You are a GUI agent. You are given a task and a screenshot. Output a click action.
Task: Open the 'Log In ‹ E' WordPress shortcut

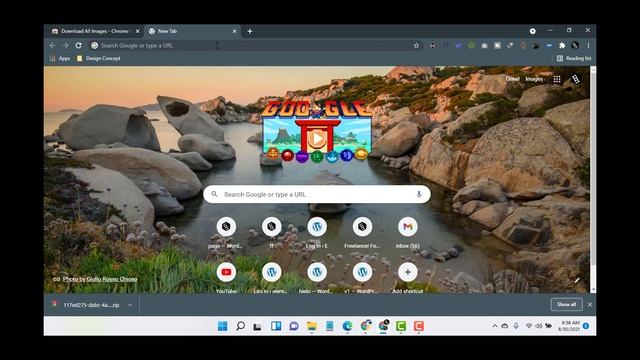pyautogui.click(x=317, y=233)
